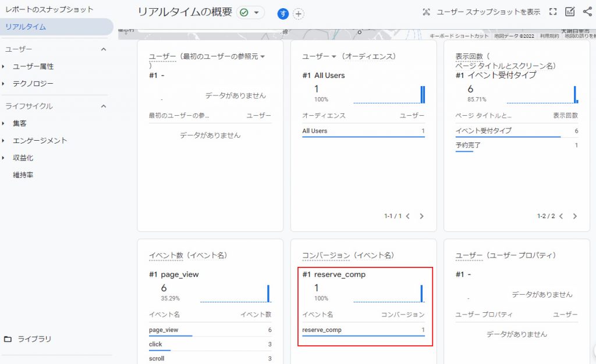Click the blue す comparison chip
Screen dimensions: 596x364
(x=283, y=13)
